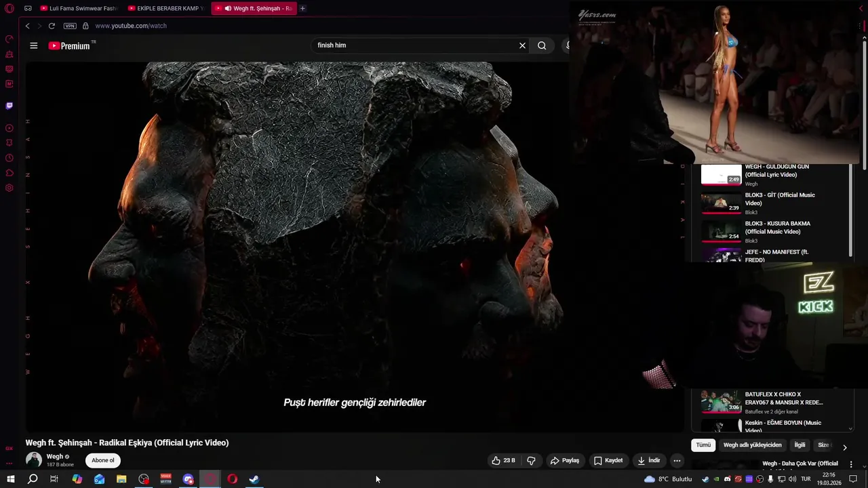
Task: Open red Opera browser taskbar icon
Action: coord(232,479)
